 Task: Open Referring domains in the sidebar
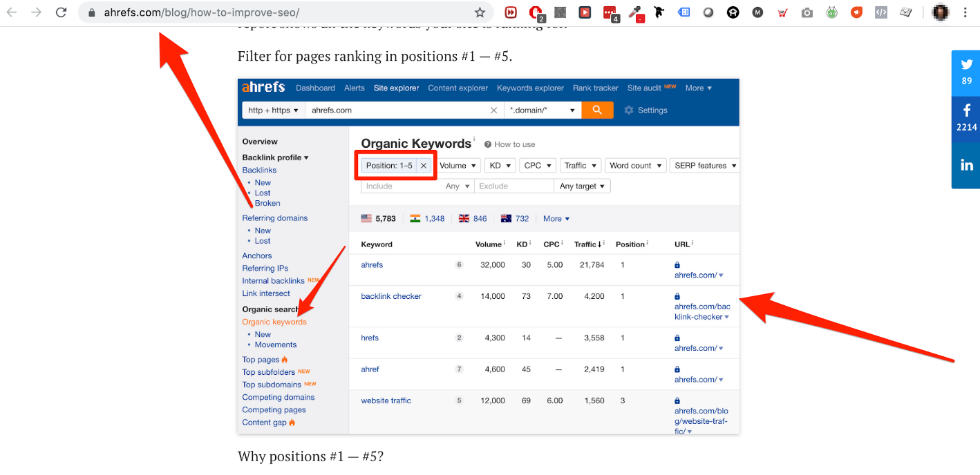[275, 218]
